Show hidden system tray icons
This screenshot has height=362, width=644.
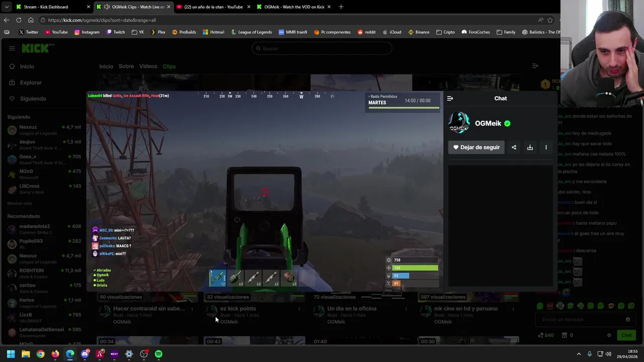[579, 354]
